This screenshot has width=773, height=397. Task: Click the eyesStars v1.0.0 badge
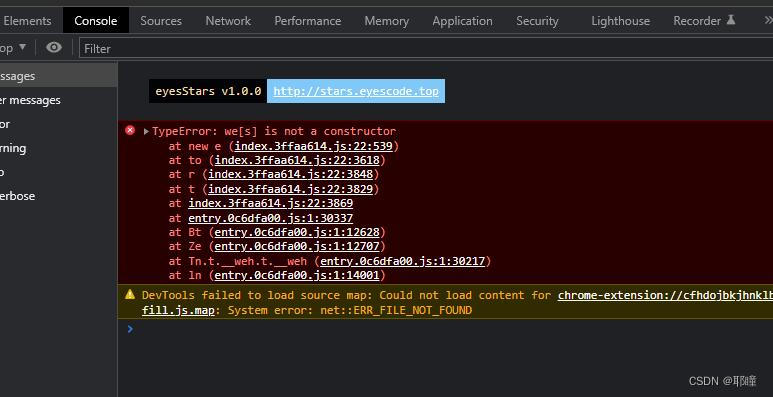(x=208, y=91)
